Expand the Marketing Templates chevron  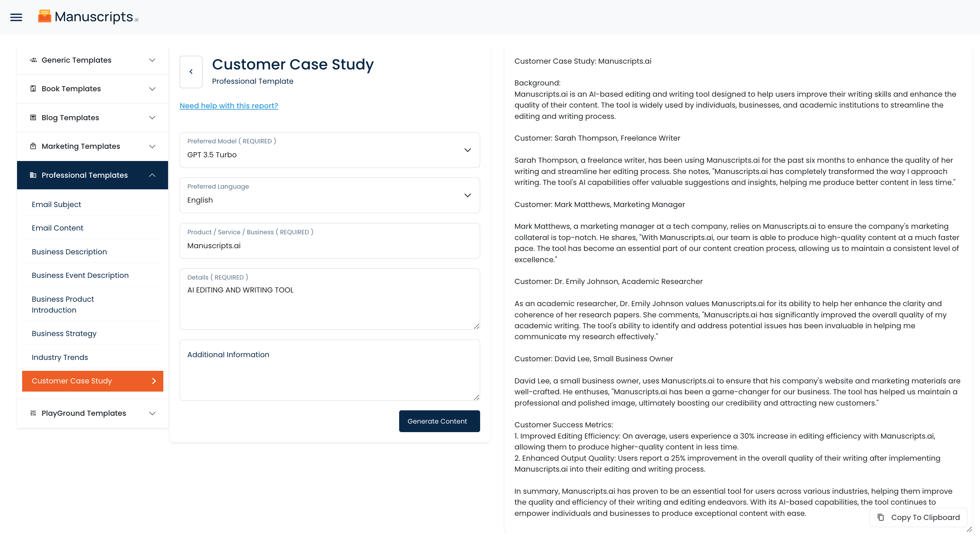tap(152, 146)
